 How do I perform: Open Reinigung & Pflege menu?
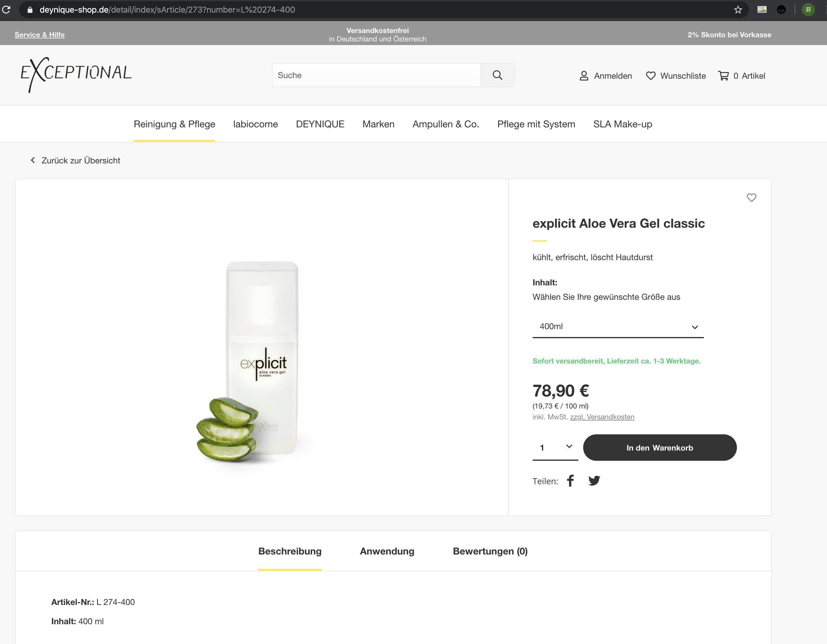point(174,124)
